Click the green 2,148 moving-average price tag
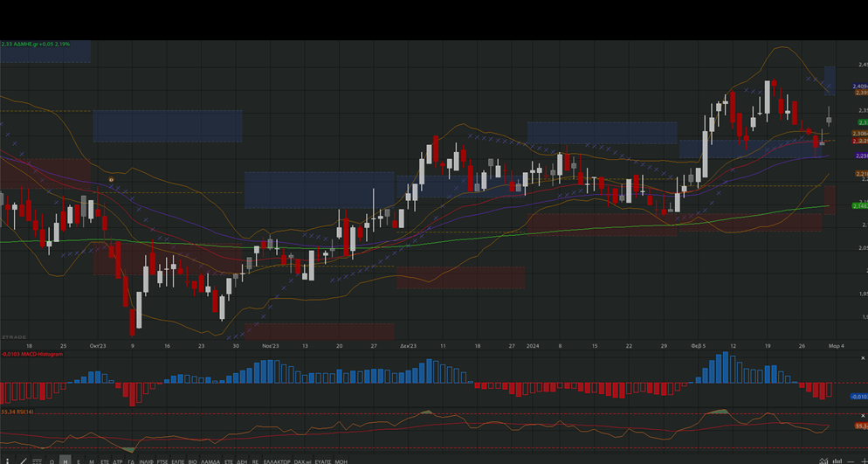This screenshot has height=464, width=868. 859,206
